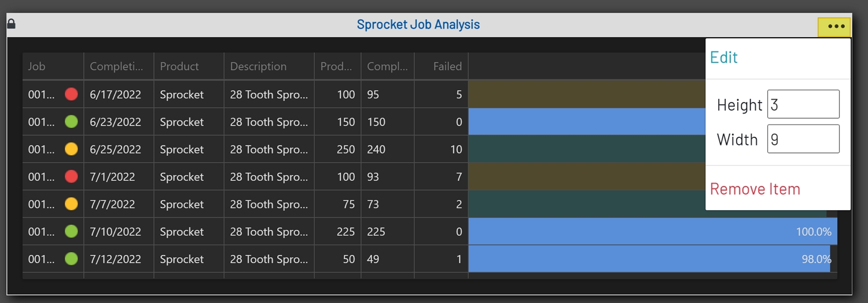Sort by the Job column header
Image resolution: width=868 pixels, height=303 pixels.
point(37,67)
